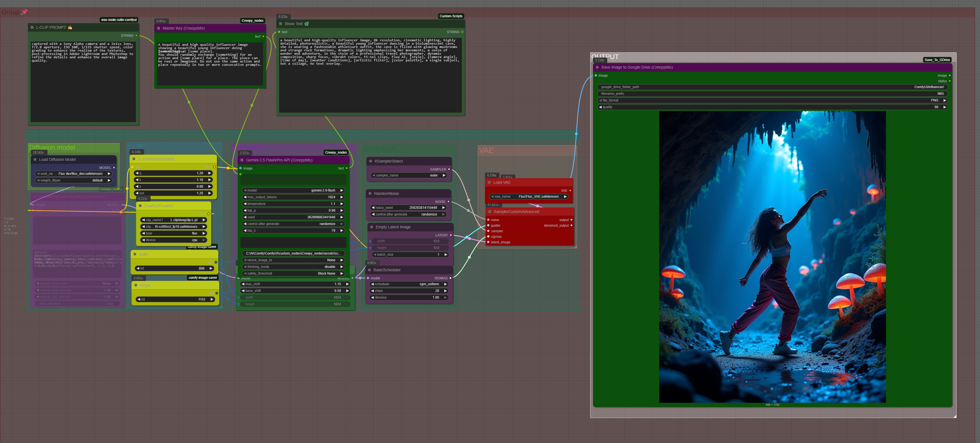The width and height of the screenshot is (980, 443).
Task: Click the collapse dot on BasicScheduler node
Action: point(369,270)
